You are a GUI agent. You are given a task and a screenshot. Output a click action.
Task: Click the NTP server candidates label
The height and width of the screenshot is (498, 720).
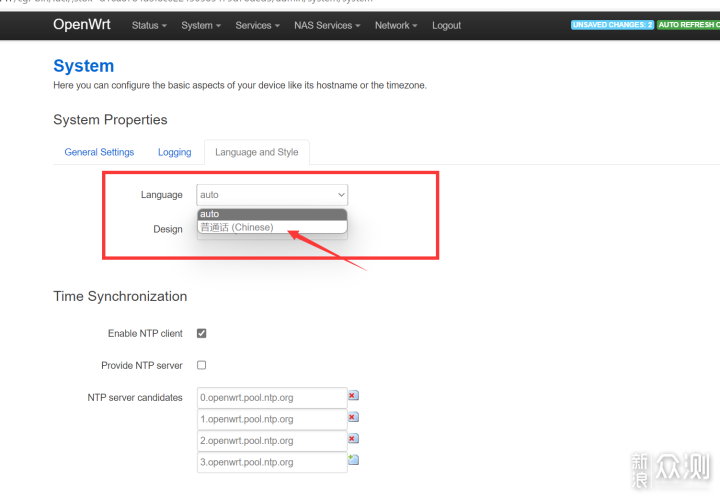coord(135,397)
